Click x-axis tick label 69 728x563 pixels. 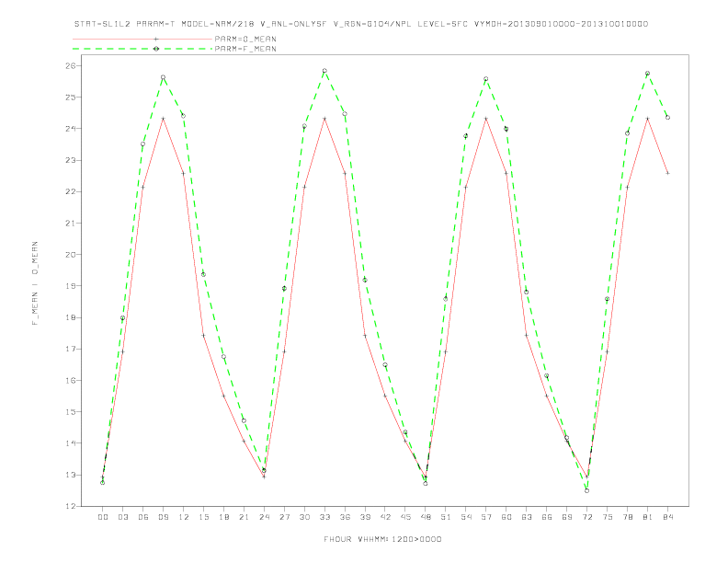click(567, 517)
